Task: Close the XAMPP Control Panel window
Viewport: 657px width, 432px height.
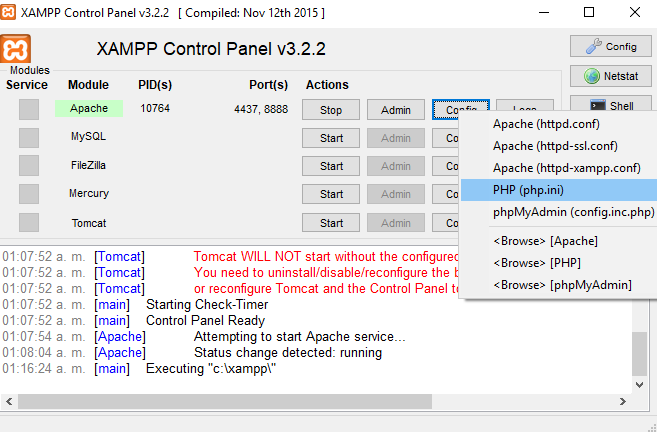Action: point(635,13)
